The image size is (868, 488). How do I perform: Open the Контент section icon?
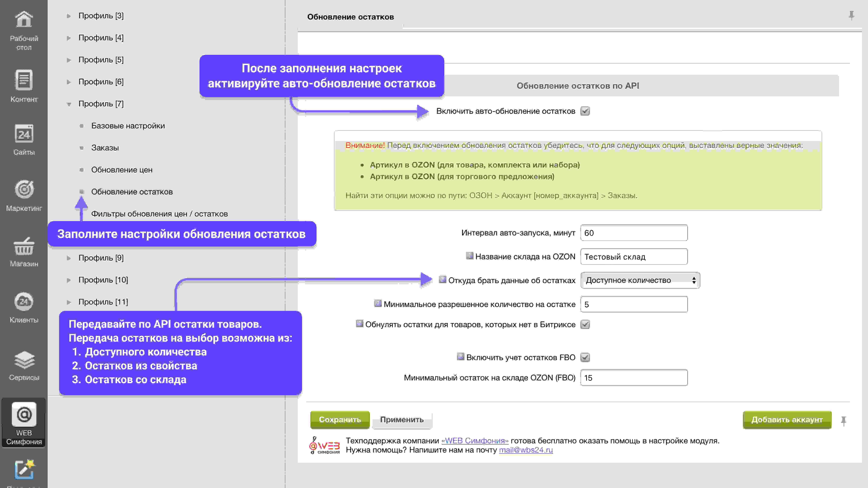24,80
